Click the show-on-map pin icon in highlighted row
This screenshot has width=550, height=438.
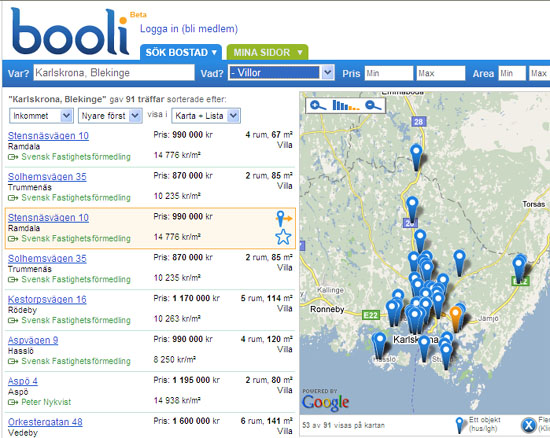[283, 218]
